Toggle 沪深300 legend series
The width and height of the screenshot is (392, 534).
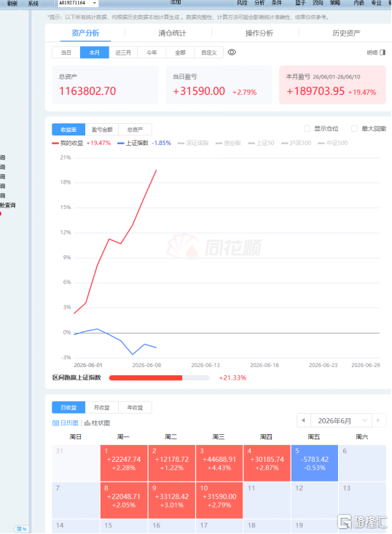point(297,143)
